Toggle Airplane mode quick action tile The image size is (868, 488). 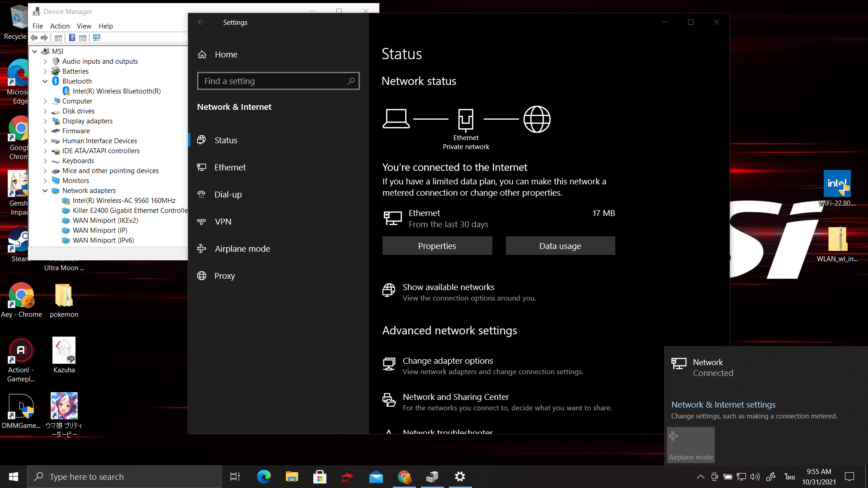coord(690,445)
